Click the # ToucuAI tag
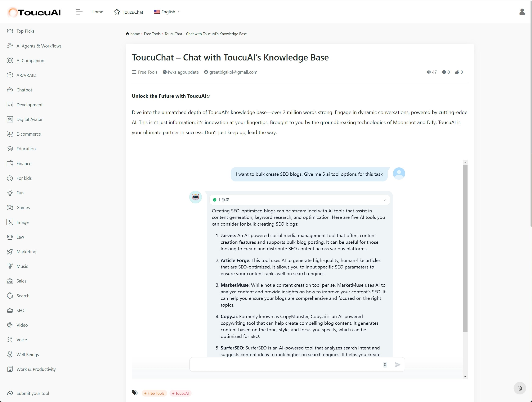532x402 pixels. (x=180, y=393)
